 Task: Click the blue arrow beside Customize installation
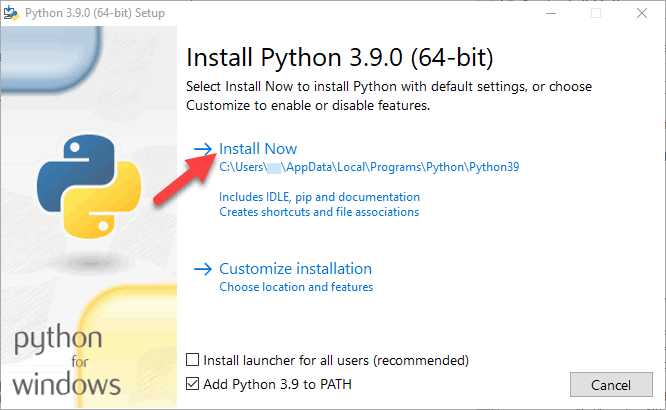203,269
